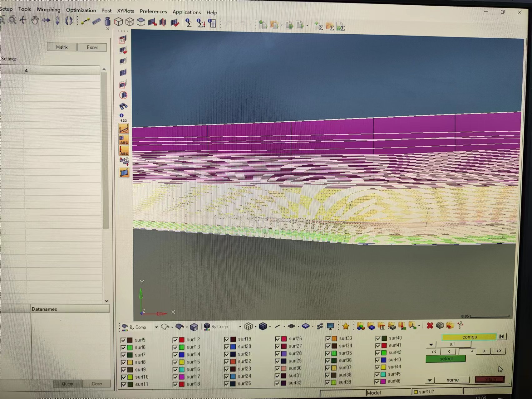Open the Optimization menu
Viewport: 532px width, 399px height.
[x=81, y=10]
